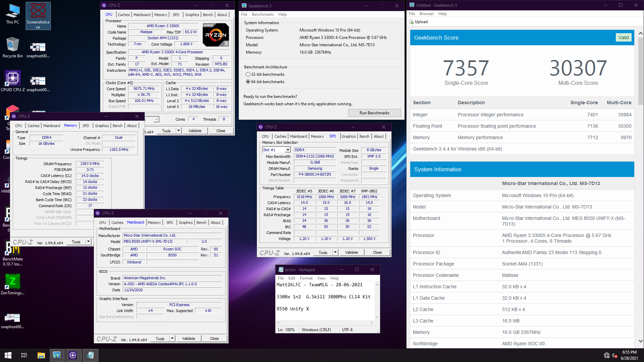
Task: Open View menu in Notepad
Action: 321,278
